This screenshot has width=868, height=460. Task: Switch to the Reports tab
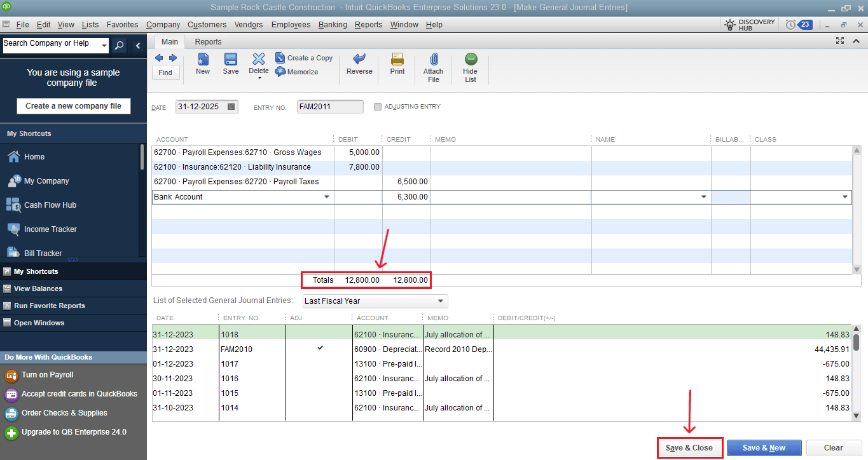pyautogui.click(x=208, y=42)
